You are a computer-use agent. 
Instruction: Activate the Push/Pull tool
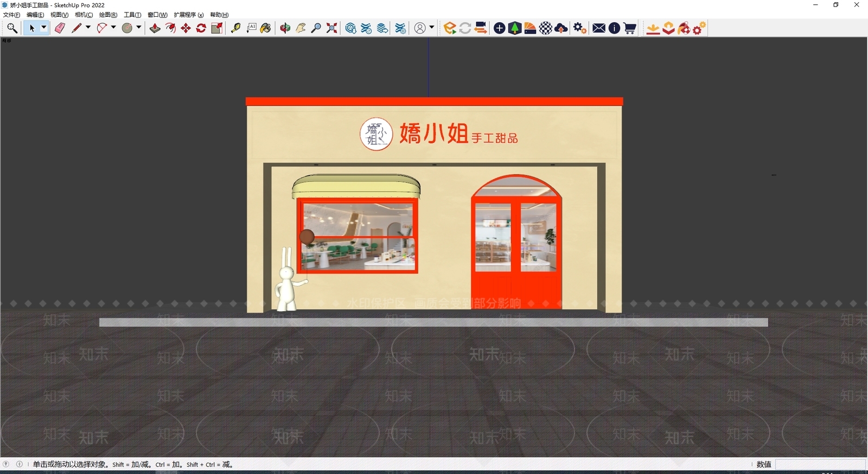click(x=155, y=28)
